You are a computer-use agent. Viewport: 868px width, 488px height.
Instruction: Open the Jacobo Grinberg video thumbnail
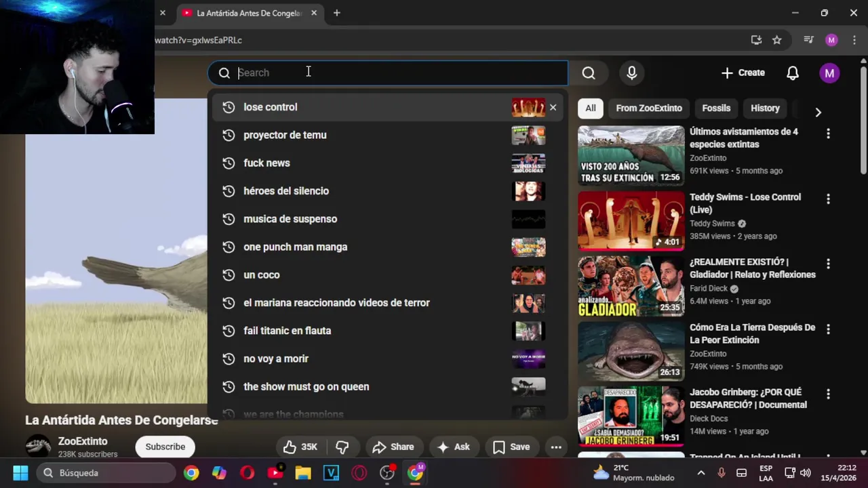pos(631,416)
